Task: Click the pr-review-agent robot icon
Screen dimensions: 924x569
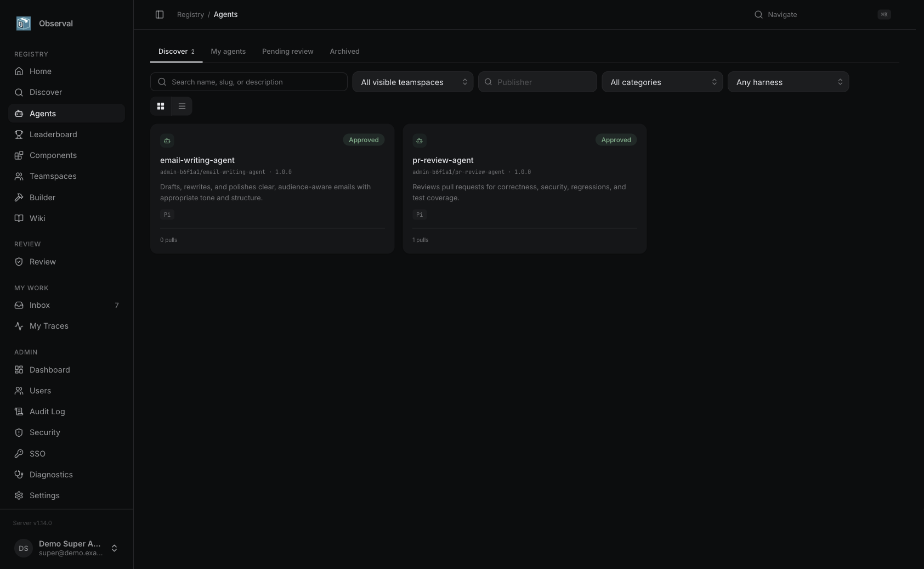Action: 420,140
